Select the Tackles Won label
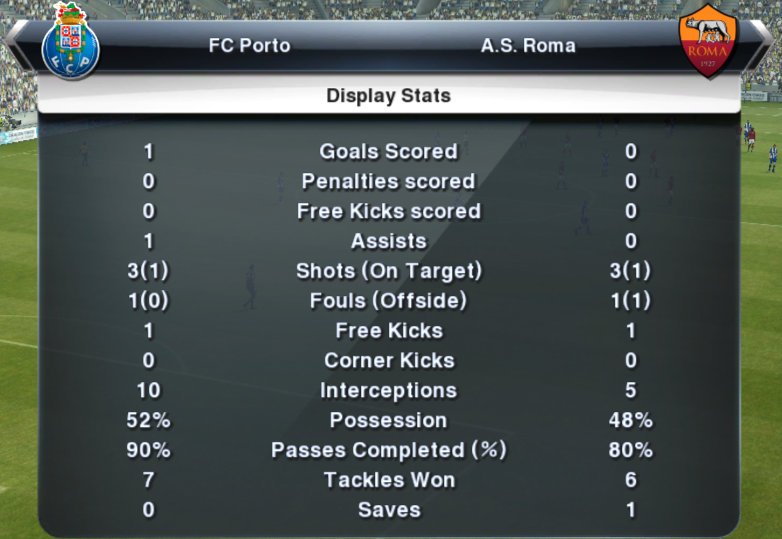This screenshot has width=782, height=539. coord(389,480)
